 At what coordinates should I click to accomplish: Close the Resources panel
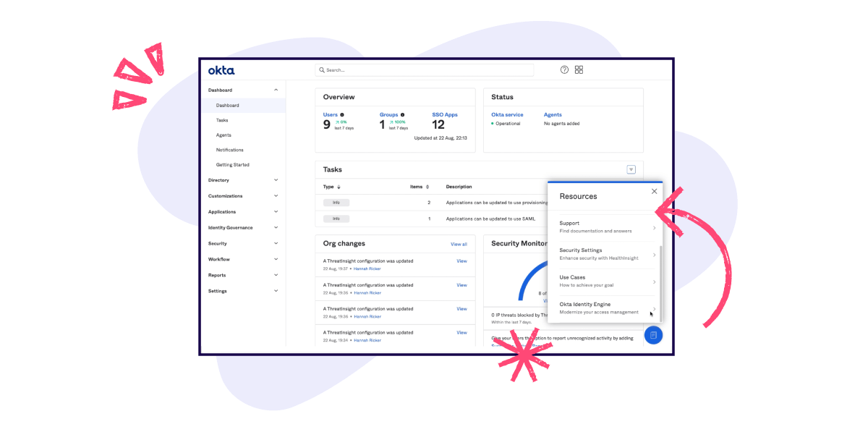click(x=654, y=192)
